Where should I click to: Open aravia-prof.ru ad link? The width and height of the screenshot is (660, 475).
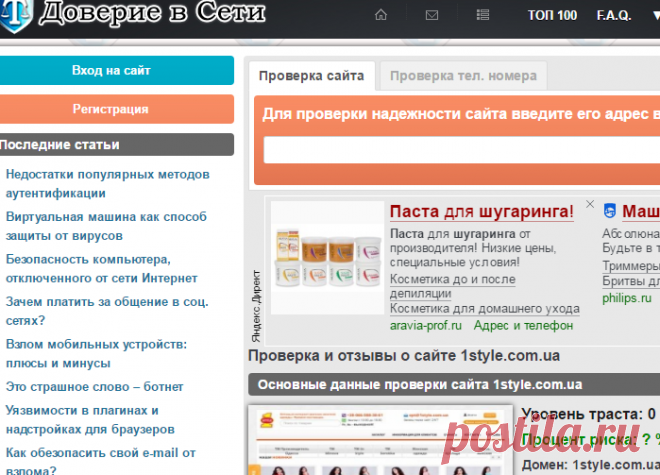(426, 326)
